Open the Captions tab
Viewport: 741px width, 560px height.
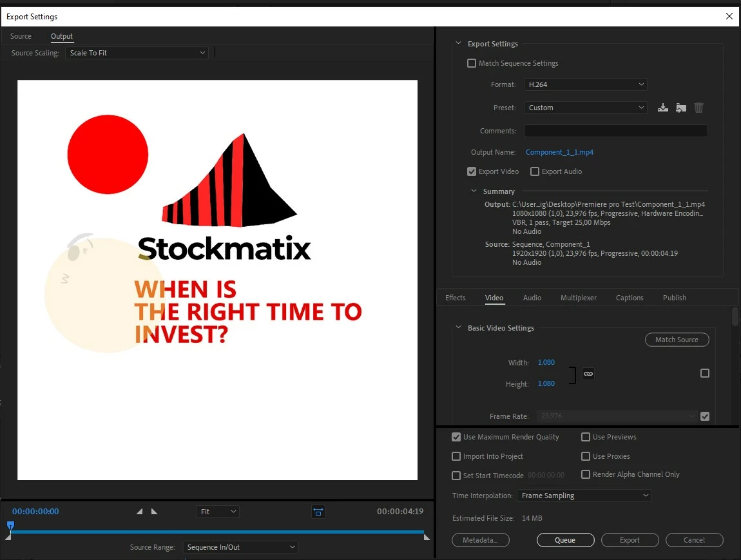630,298
